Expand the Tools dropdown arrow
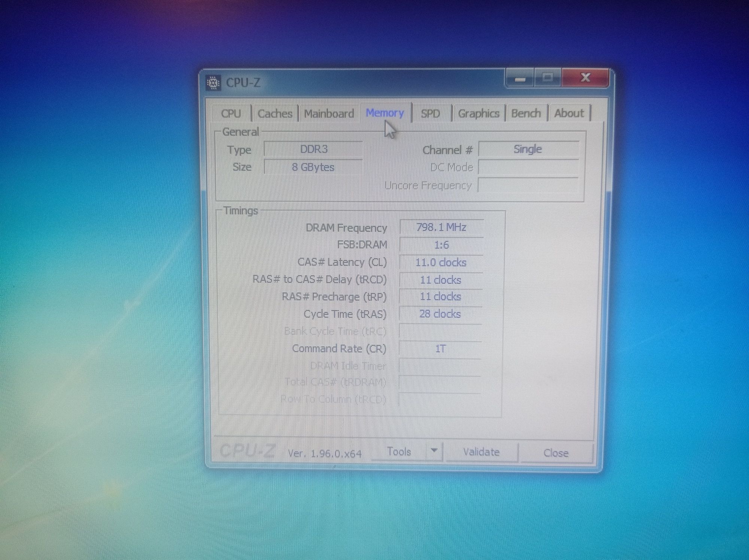This screenshot has height=560, width=749. [x=434, y=451]
